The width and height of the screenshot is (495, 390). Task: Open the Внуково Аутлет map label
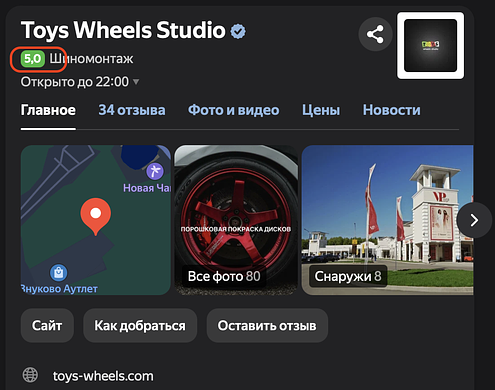(59, 289)
